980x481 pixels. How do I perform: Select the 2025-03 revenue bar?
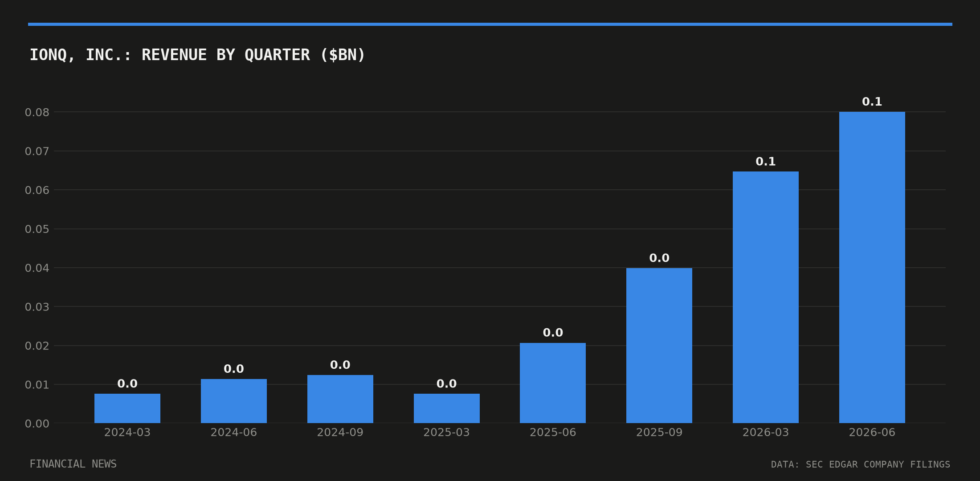[447, 408]
